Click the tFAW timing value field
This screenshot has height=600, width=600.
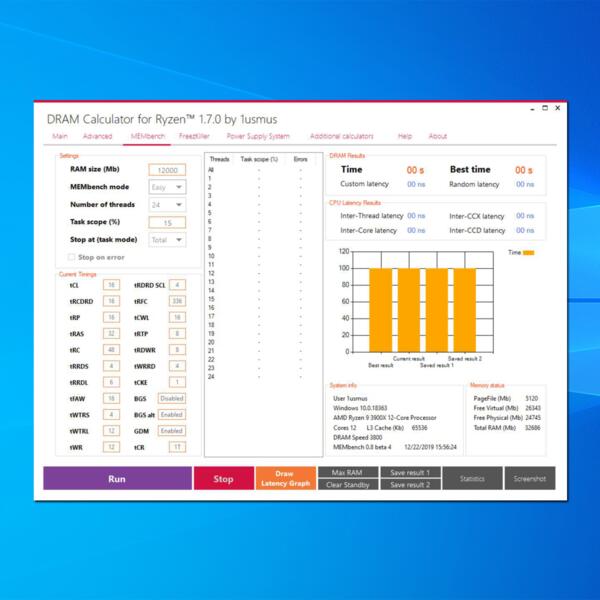[x=111, y=398]
